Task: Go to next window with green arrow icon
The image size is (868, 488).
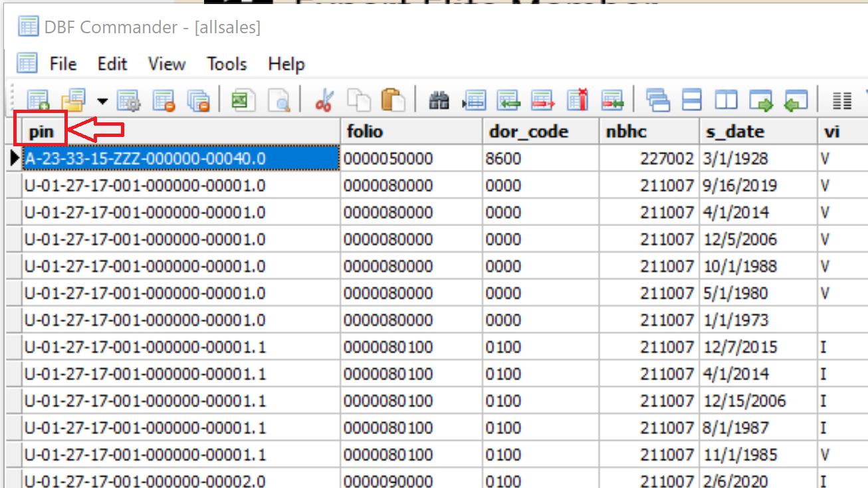Action: click(x=761, y=100)
